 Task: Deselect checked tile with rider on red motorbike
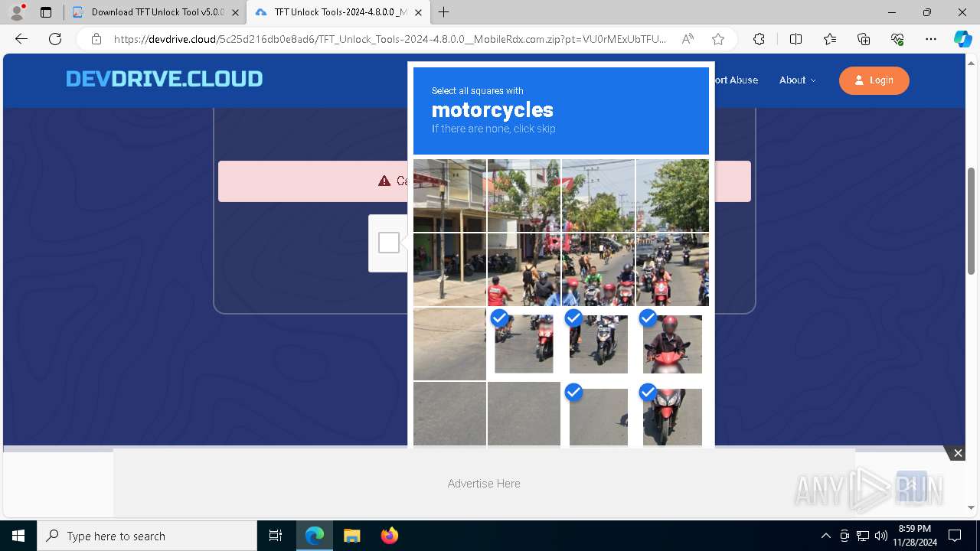[672, 344]
